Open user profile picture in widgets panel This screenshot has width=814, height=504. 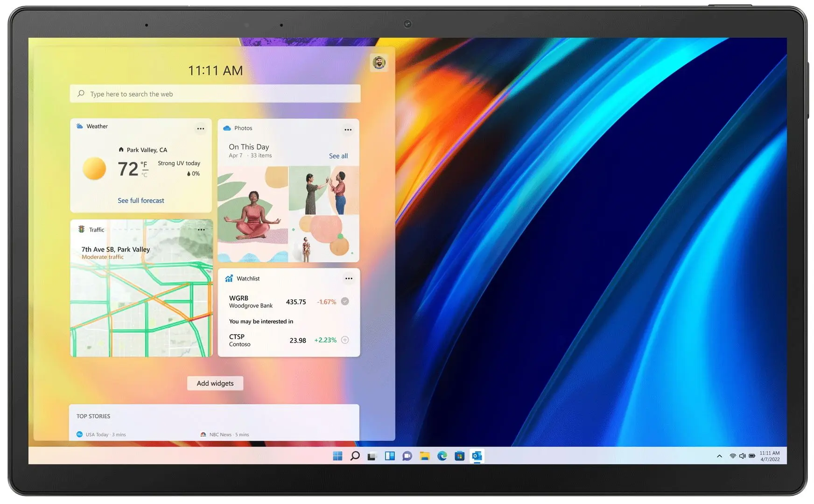[x=379, y=63]
